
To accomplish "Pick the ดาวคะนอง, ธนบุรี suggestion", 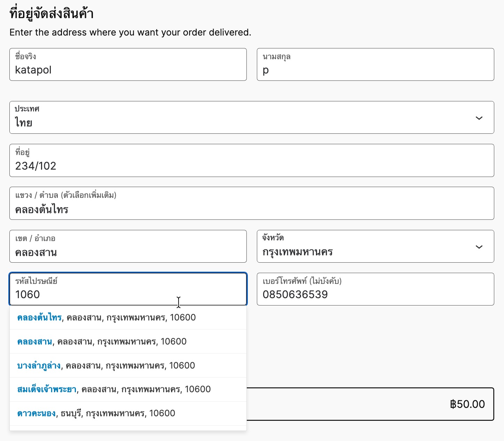I will tap(96, 413).
